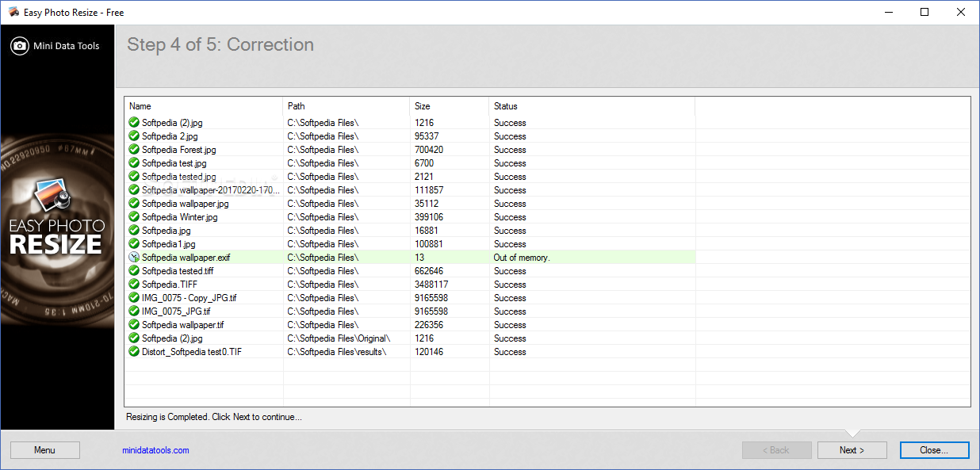Click size value 662646
This screenshot has width=980, height=470.
click(x=429, y=271)
